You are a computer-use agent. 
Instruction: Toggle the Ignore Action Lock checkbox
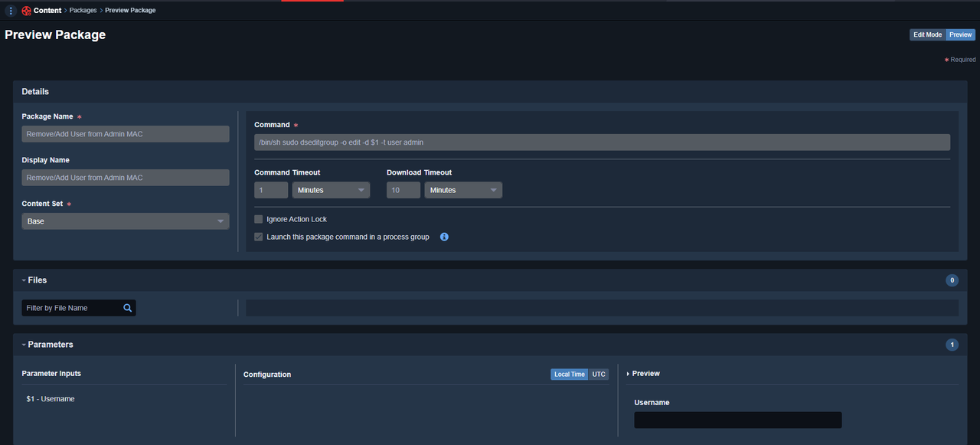tap(259, 219)
